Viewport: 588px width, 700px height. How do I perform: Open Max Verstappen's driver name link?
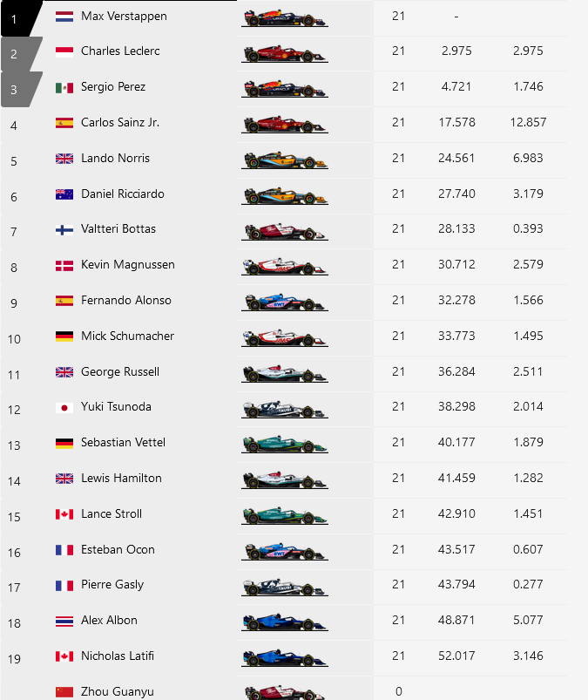(x=124, y=17)
